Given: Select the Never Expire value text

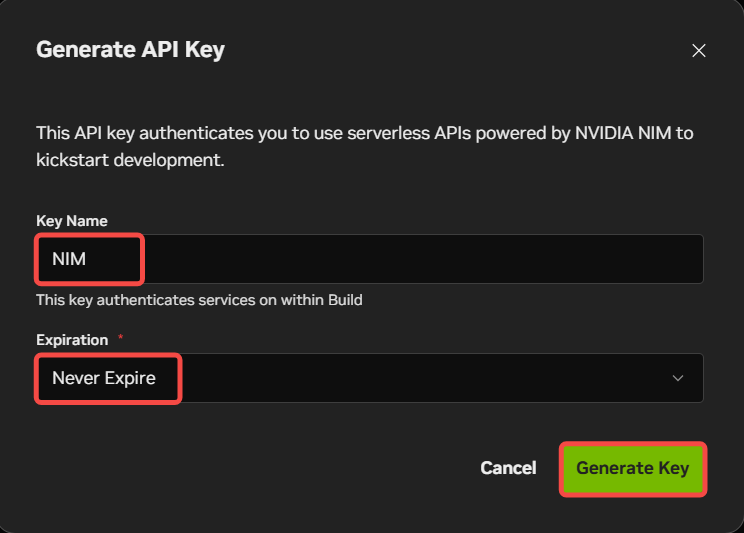Looking at the screenshot, I should 104,378.
